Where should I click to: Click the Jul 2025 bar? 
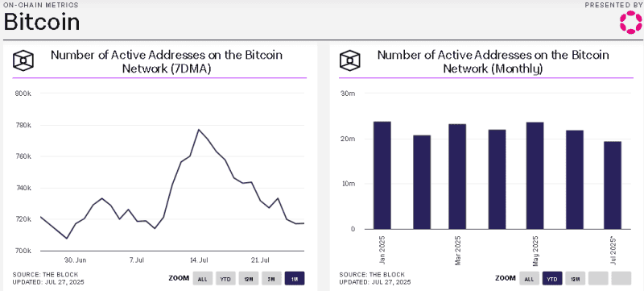pyautogui.click(x=613, y=185)
